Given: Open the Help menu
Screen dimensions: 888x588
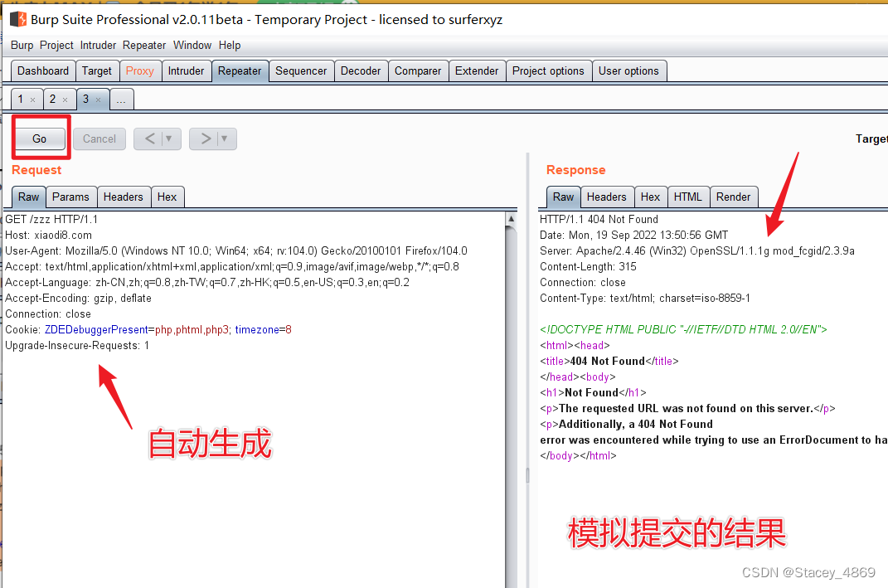Looking at the screenshot, I should click(230, 46).
